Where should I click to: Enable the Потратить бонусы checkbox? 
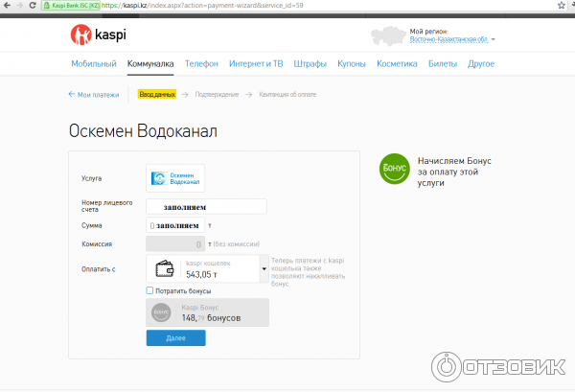click(149, 290)
